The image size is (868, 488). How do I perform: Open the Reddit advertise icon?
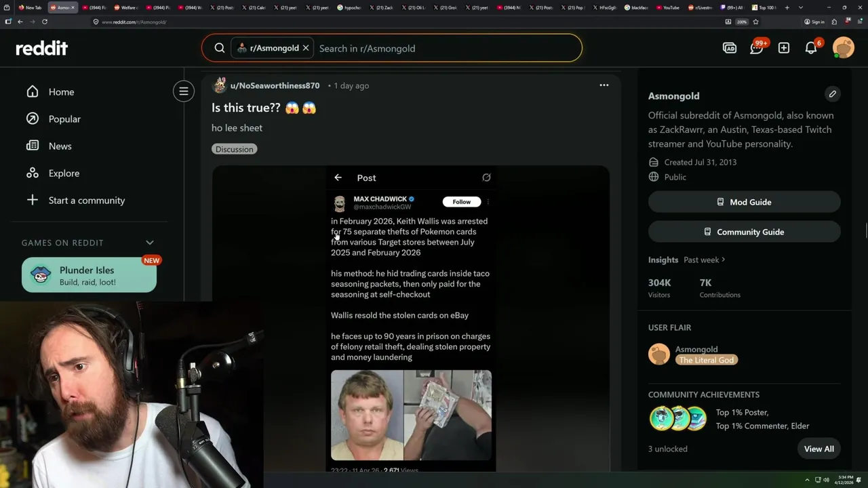[x=730, y=48]
